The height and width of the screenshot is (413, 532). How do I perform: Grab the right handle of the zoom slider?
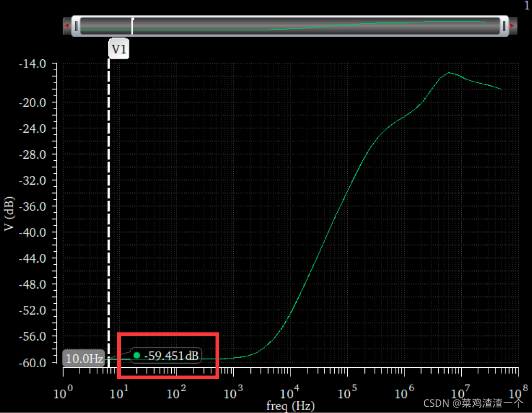[x=504, y=26]
